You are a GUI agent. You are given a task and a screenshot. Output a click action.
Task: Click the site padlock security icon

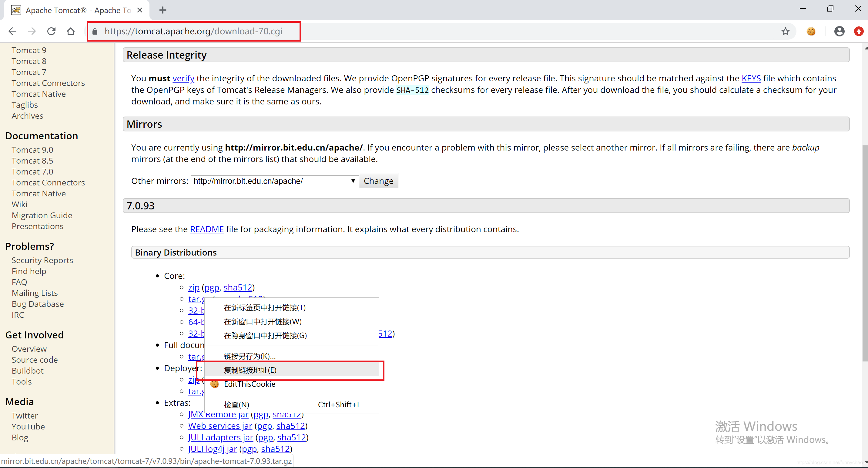coord(95,31)
